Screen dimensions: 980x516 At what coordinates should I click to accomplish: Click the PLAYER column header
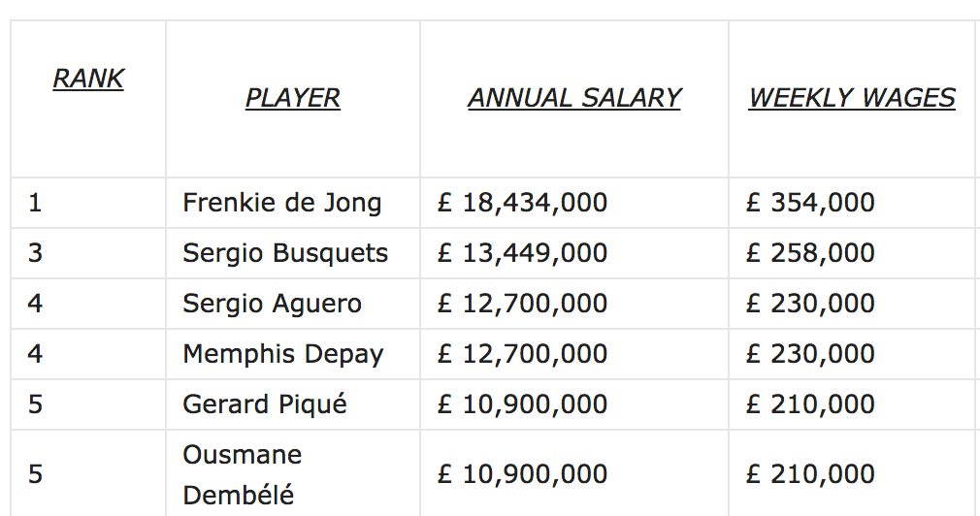[x=292, y=98]
